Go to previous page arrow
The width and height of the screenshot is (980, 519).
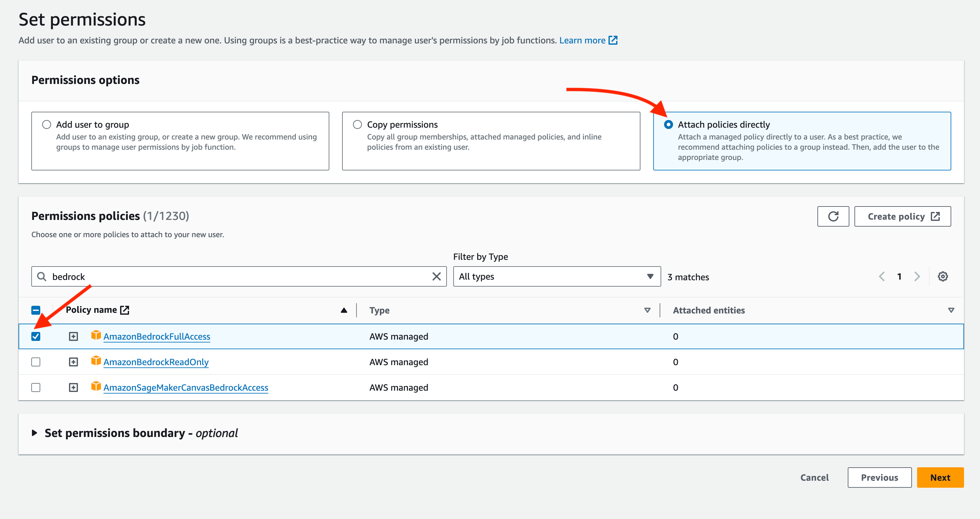coord(882,276)
